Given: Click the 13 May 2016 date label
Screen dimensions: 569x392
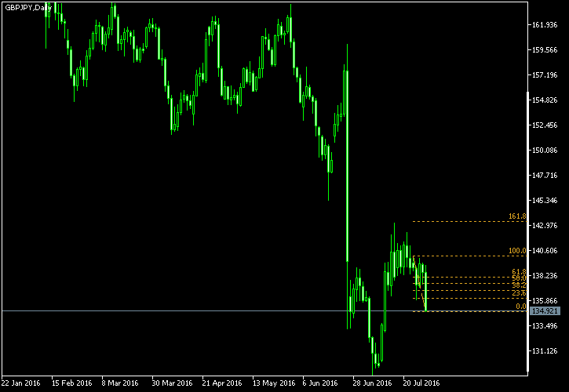Looking at the screenshot, I should click(x=274, y=383).
